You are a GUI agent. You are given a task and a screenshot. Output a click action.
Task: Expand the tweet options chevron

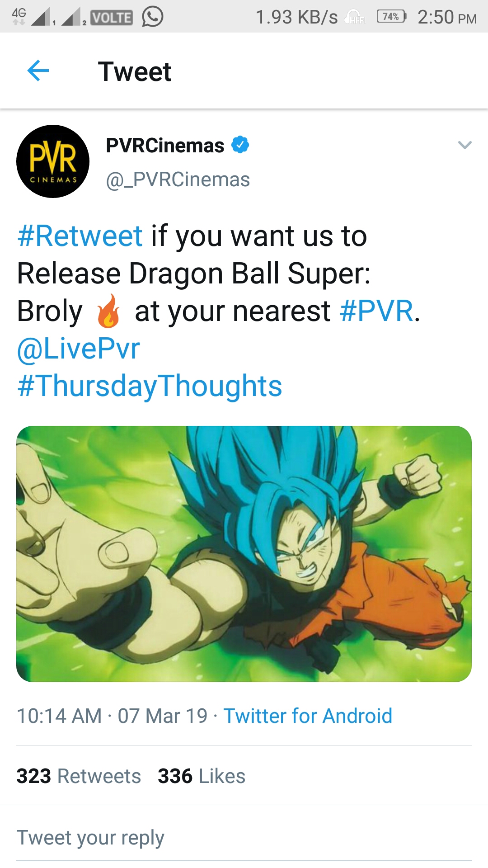[465, 145]
